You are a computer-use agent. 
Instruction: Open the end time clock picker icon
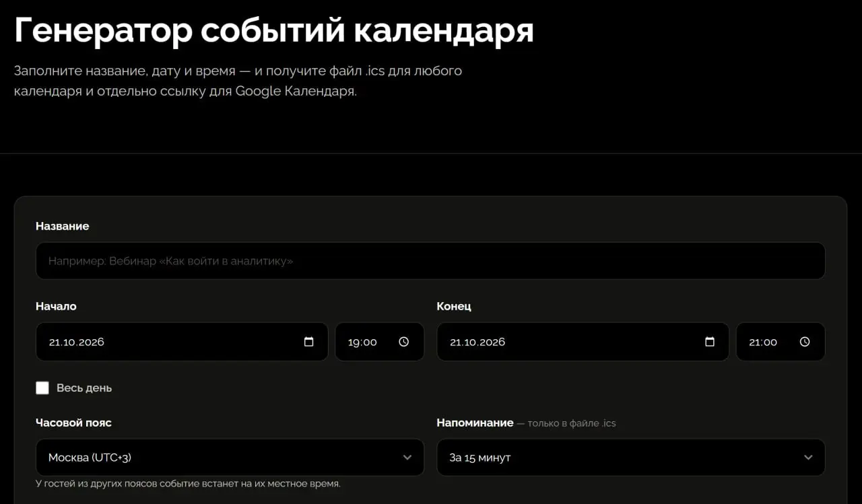[805, 342]
